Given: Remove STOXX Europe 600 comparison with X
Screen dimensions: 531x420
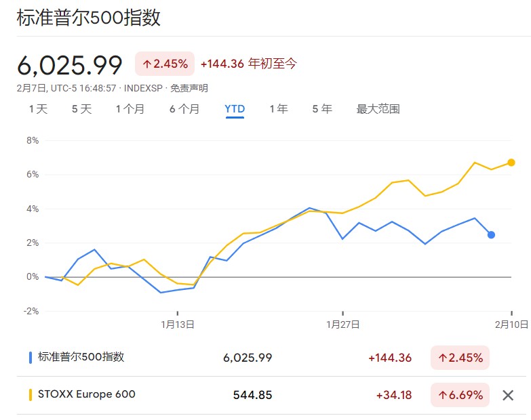Looking at the screenshot, I should pyautogui.click(x=508, y=395).
